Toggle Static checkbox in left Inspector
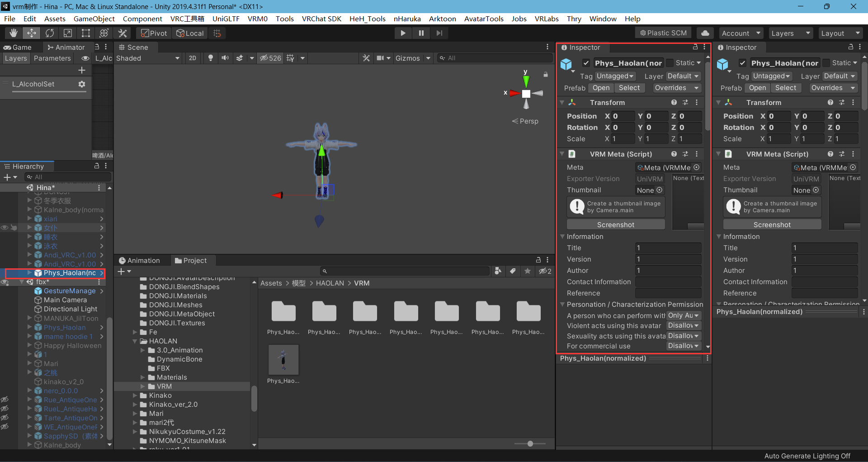The height and width of the screenshot is (462, 868). coord(670,63)
